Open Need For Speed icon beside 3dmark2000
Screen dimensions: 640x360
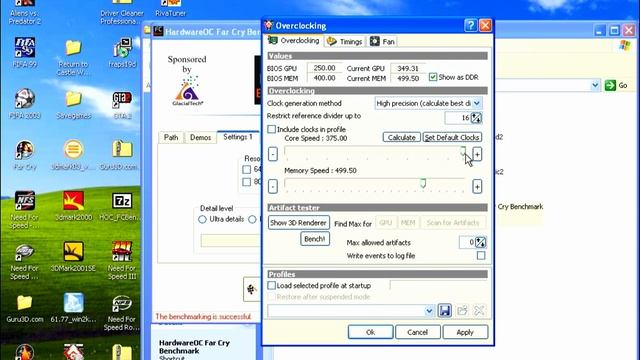pyautogui.click(x=25, y=210)
